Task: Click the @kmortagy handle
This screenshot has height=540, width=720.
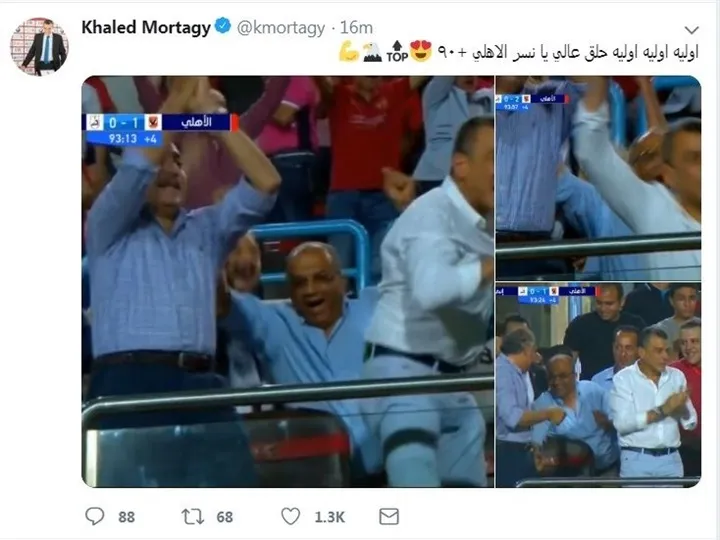Action: coord(281,28)
